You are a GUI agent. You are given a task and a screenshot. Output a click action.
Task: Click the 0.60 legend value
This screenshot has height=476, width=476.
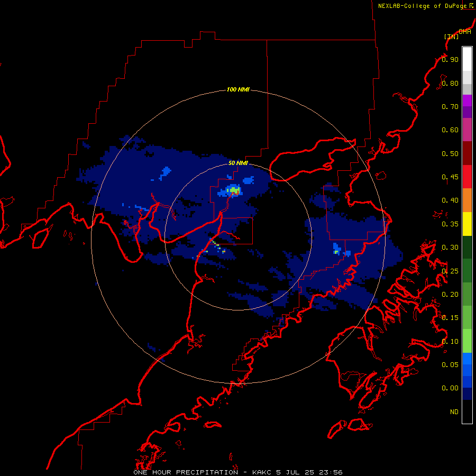(x=450, y=130)
